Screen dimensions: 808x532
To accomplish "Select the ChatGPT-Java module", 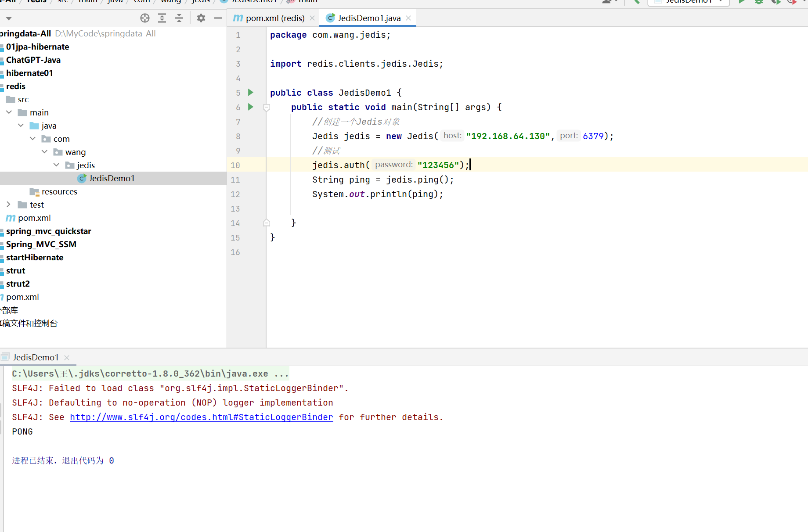I will click(x=33, y=60).
